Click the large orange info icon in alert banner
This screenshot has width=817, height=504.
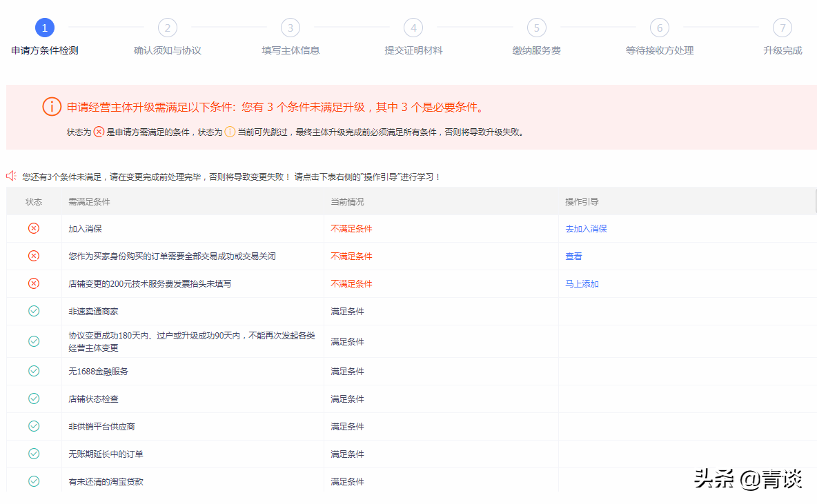52,107
